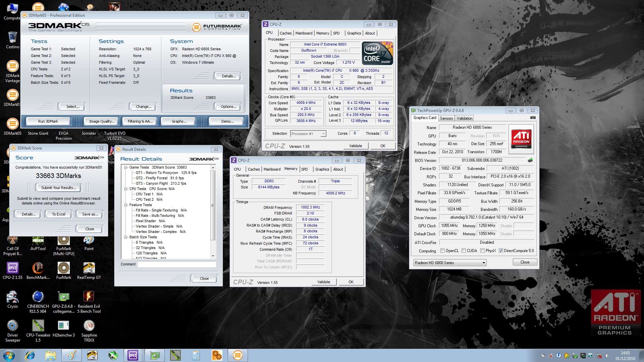Open Mainboard tab in top CPU-Z window
This screenshot has width=644, height=362.
pyautogui.click(x=304, y=33)
